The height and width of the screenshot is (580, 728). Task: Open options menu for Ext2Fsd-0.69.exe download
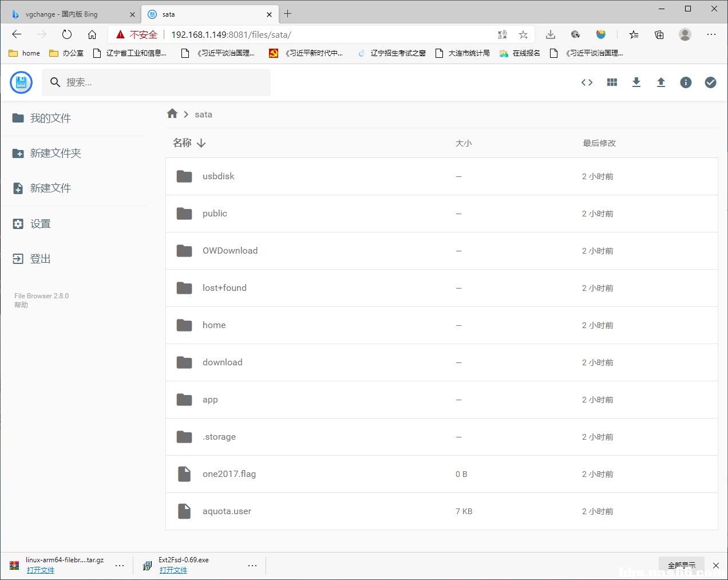point(252,565)
